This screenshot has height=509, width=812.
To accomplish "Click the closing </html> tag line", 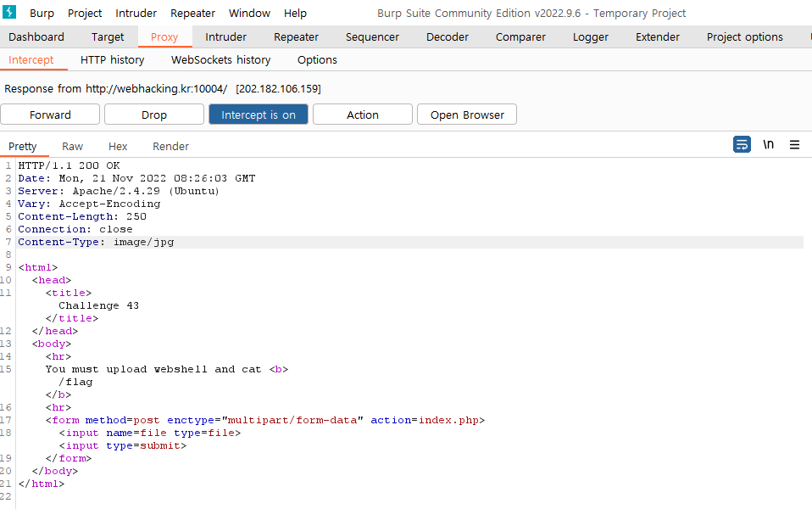I will 42,484.
